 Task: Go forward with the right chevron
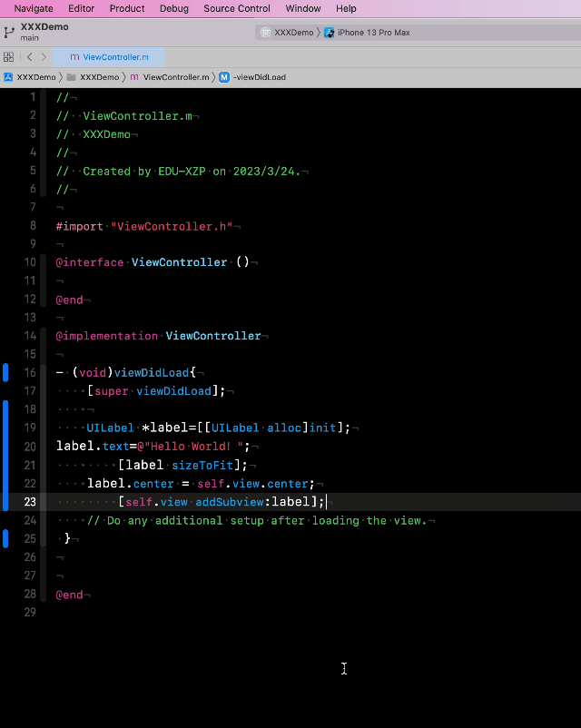(44, 57)
